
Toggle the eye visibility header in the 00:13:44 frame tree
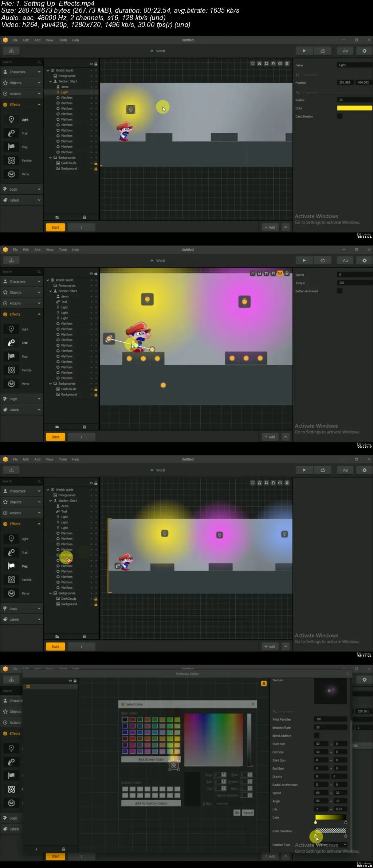pos(91,483)
